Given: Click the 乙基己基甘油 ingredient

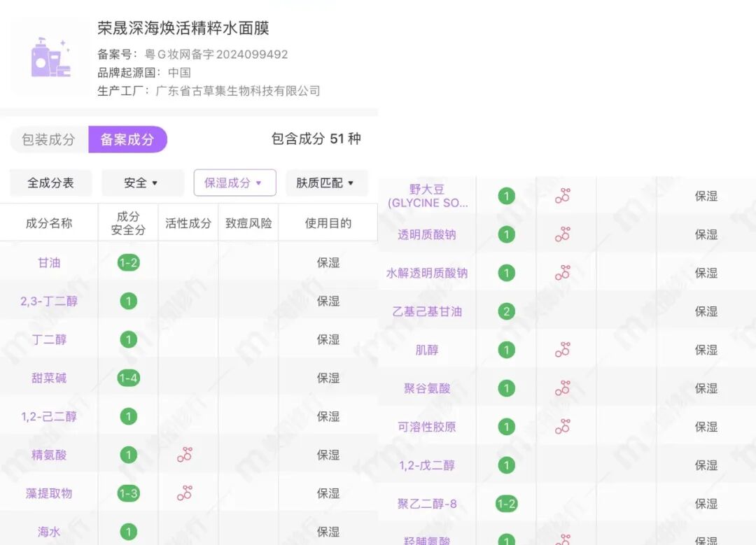Looking at the screenshot, I should click(427, 311).
